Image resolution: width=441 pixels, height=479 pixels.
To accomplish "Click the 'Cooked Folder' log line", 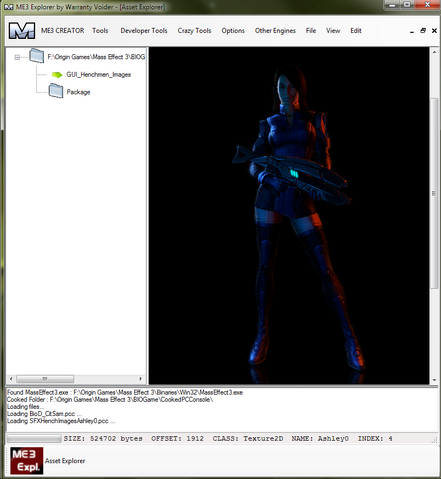I will [x=110, y=399].
